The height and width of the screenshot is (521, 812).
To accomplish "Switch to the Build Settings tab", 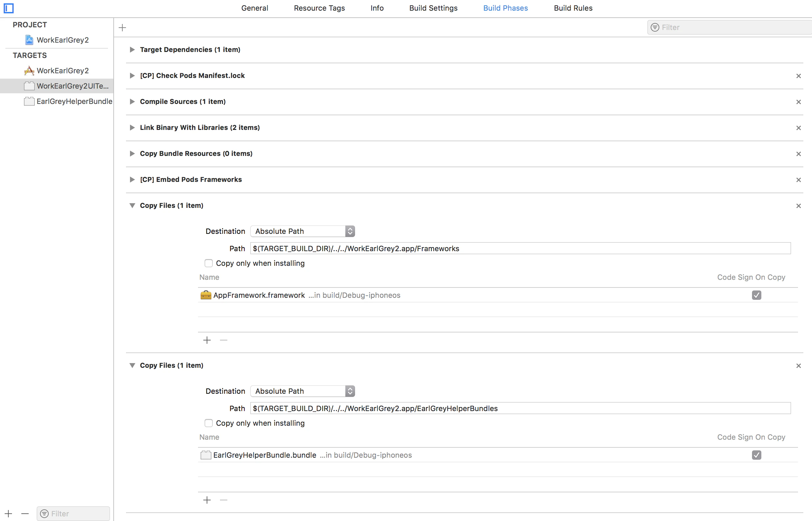I will [x=433, y=8].
